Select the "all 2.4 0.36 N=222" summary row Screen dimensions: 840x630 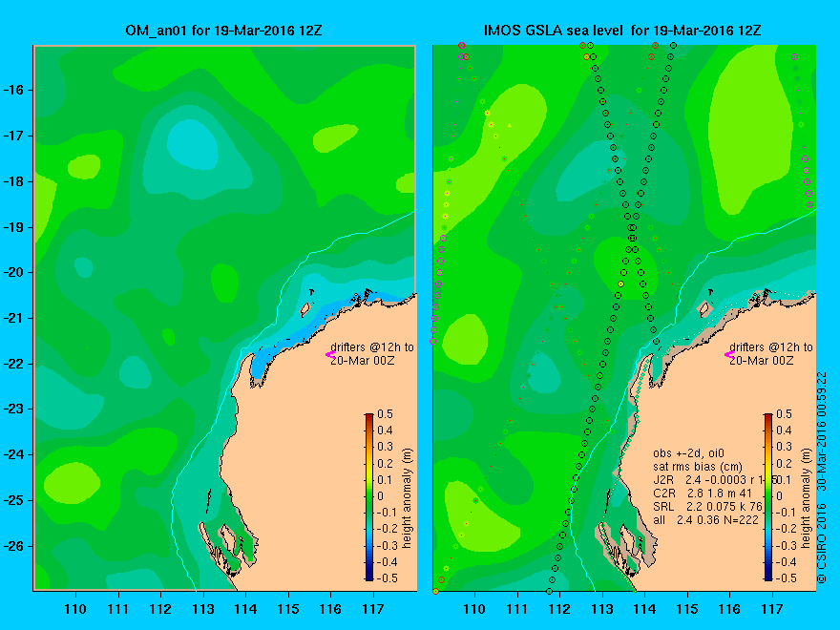point(705,519)
